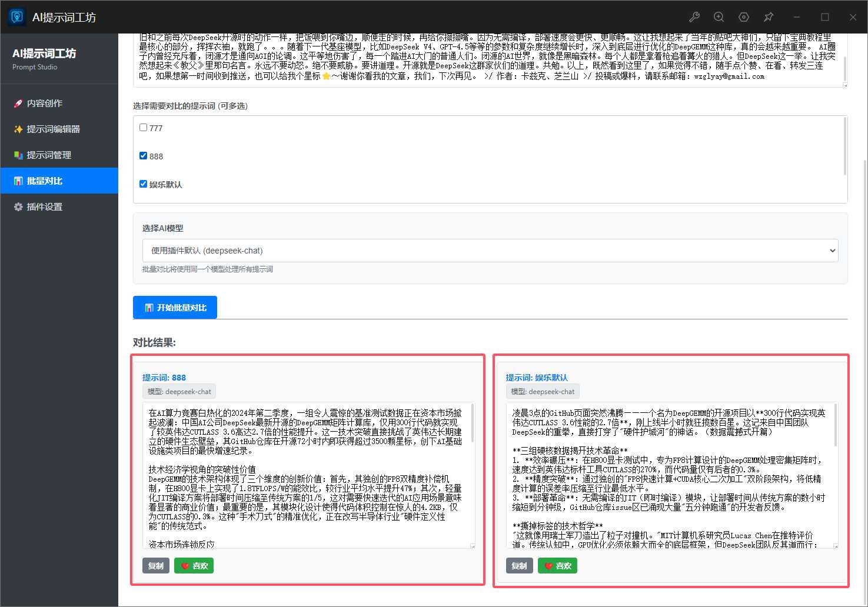The image size is (868, 607).
Task: Uncheck the 888 prompt checkbox
Action: pyautogui.click(x=143, y=155)
